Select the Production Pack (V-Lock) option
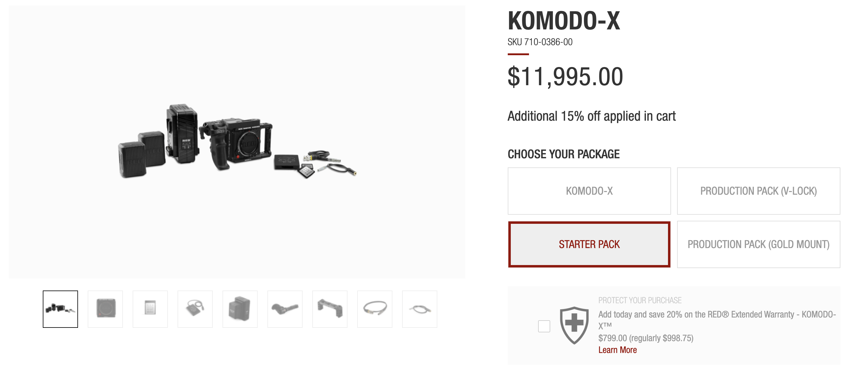Image resolution: width=868 pixels, height=373 pixels. point(758,191)
